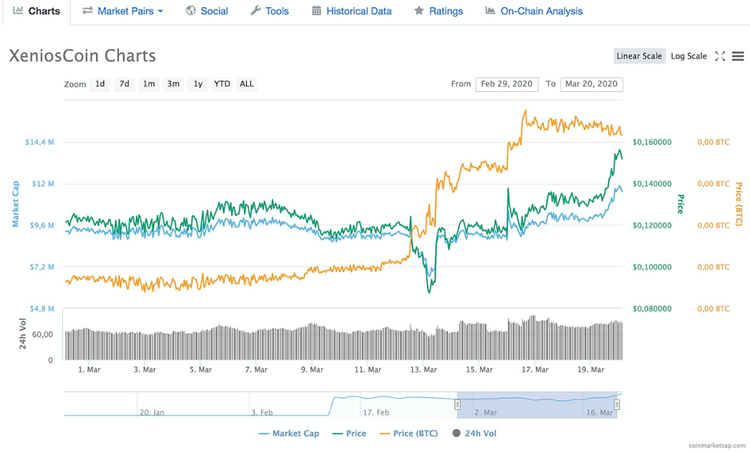Image resolution: width=750 pixels, height=454 pixels.
Task: Set zoom to 1m range
Action: [x=148, y=84]
